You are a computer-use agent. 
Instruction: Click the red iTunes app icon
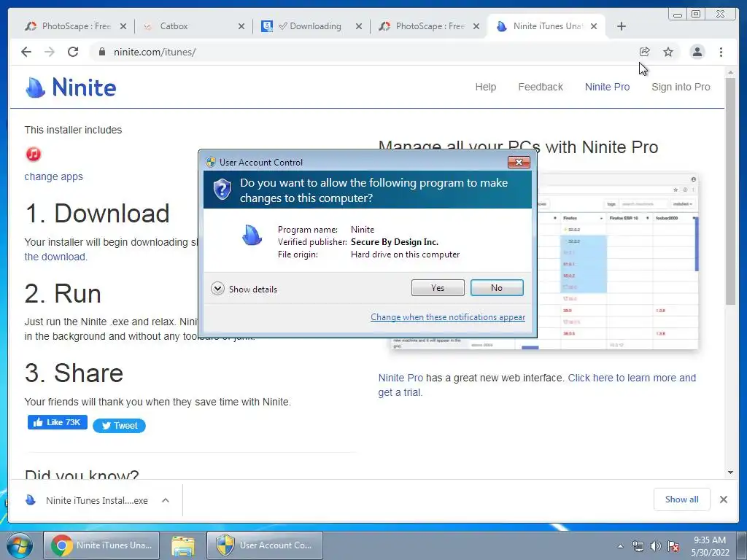[34, 154]
